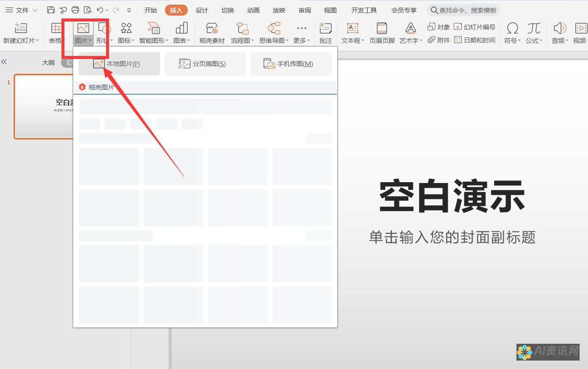This screenshot has width=588, height=369.
Task: Select slide 1 thumbnail
Action: 44,106
